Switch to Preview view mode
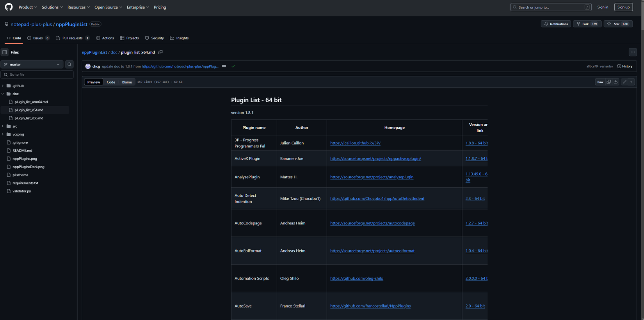This screenshot has width=644, height=320. pyautogui.click(x=94, y=82)
